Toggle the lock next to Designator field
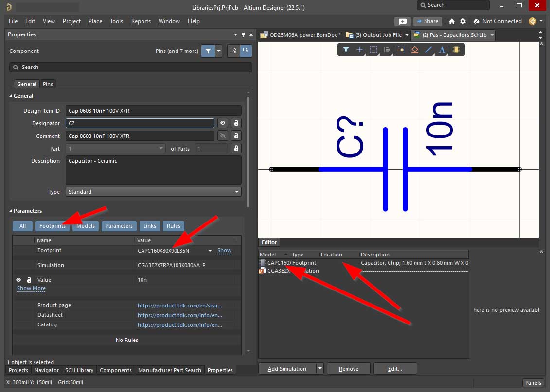Screen dimensions: 550x392 click(236, 123)
